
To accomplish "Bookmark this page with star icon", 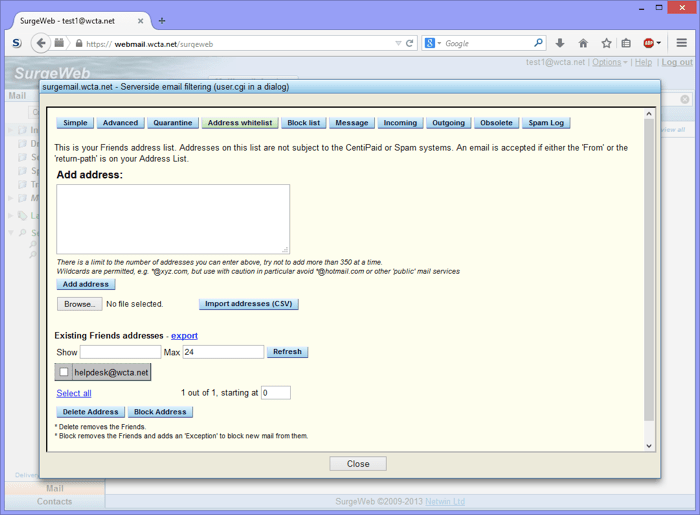I will 606,43.
